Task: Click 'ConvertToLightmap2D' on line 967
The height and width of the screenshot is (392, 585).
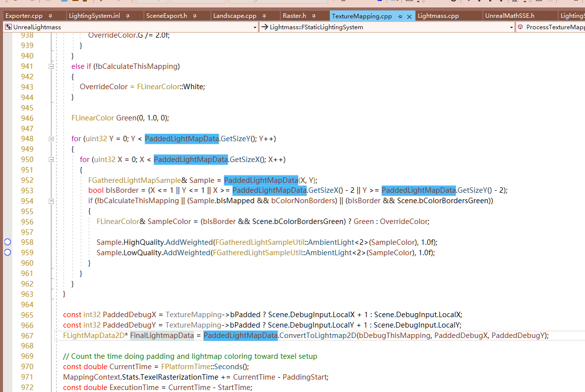Action: tap(318, 336)
